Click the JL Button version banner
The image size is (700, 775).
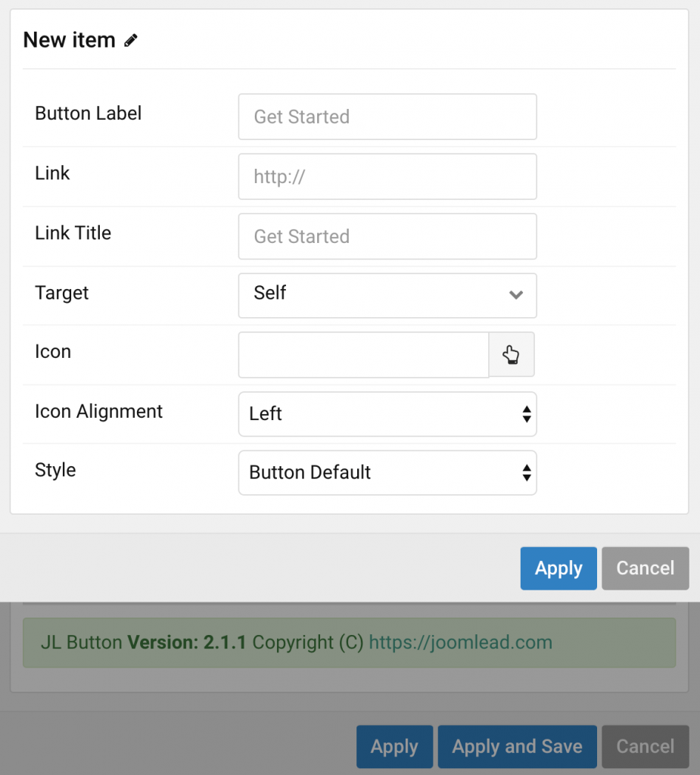(x=350, y=641)
